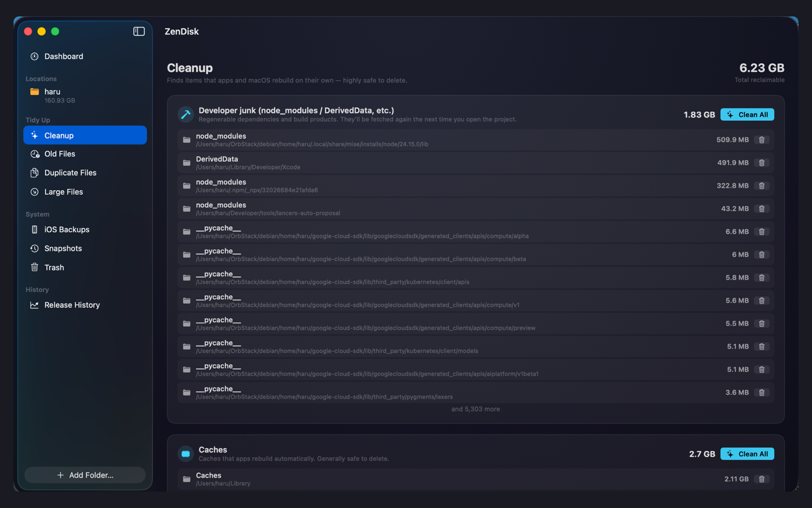
Task: Click the /Users/haru/.npm/_npx path text
Action: coord(257,190)
